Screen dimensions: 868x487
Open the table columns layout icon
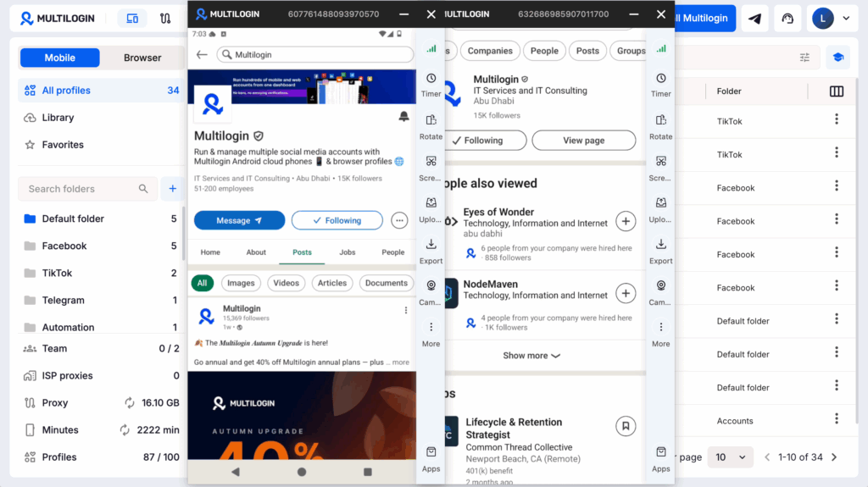[837, 91]
